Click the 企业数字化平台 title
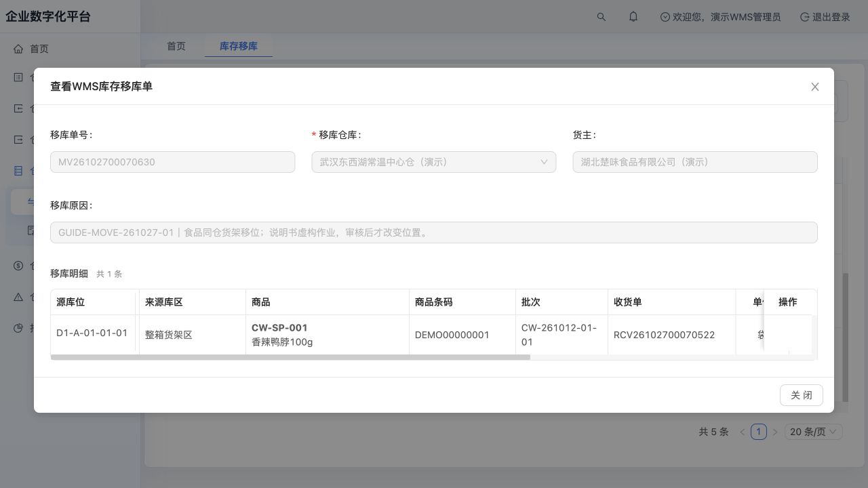The height and width of the screenshot is (488, 868). pos(48,17)
